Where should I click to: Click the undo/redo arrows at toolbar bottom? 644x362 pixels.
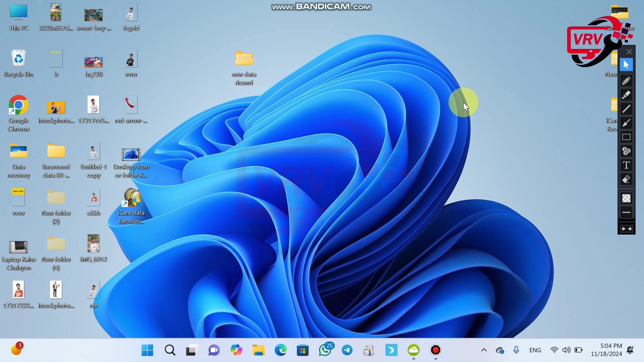[626, 229]
